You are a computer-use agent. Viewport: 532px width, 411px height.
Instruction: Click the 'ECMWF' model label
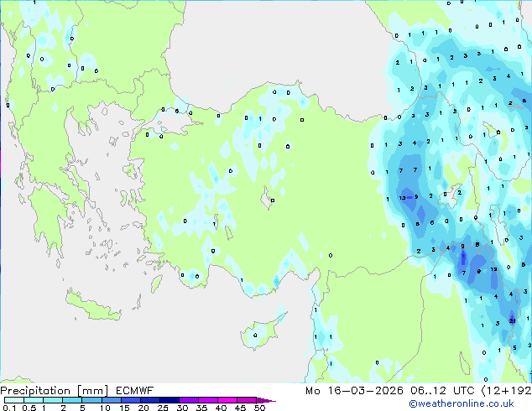click(135, 391)
